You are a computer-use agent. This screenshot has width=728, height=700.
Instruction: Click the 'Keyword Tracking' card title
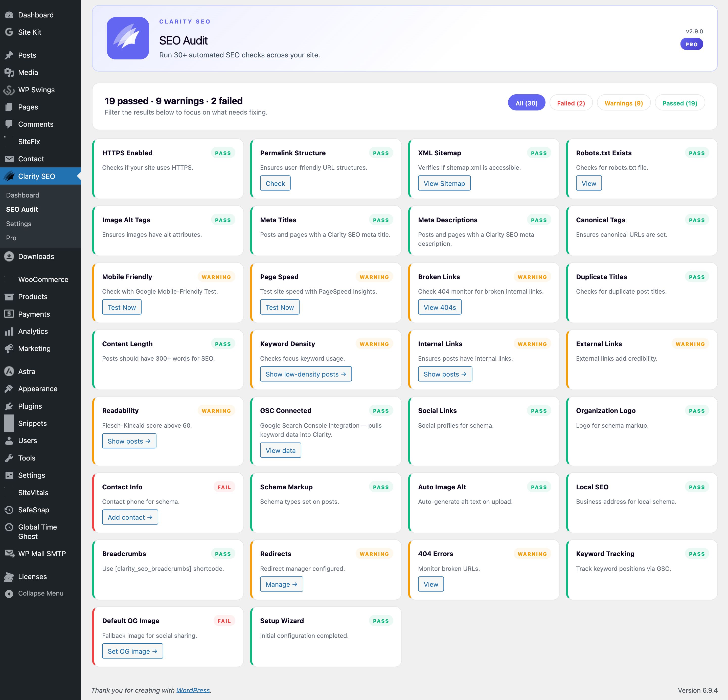[x=605, y=554]
